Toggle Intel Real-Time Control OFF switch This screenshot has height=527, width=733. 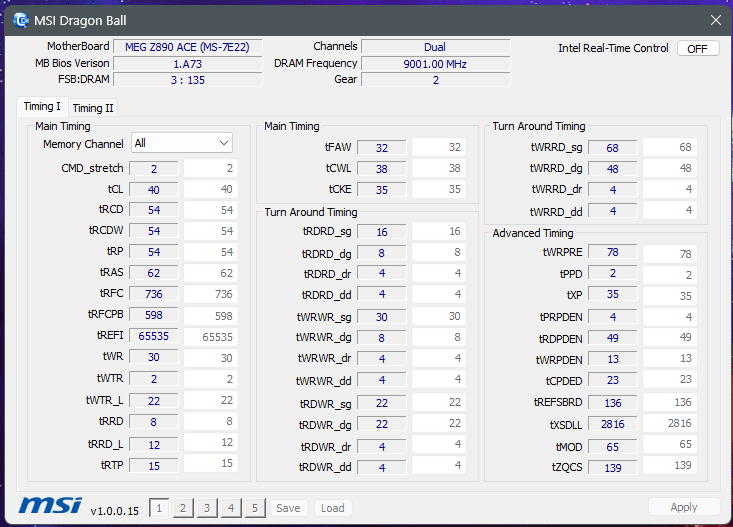tap(698, 49)
